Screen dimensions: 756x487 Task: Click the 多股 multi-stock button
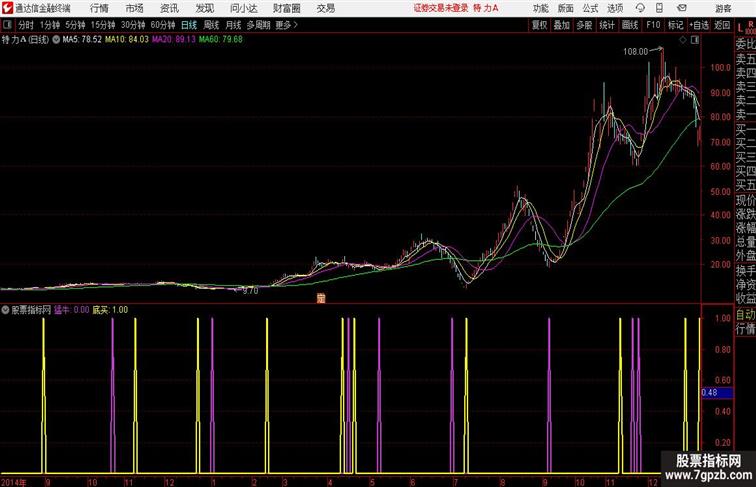(584, 25)
